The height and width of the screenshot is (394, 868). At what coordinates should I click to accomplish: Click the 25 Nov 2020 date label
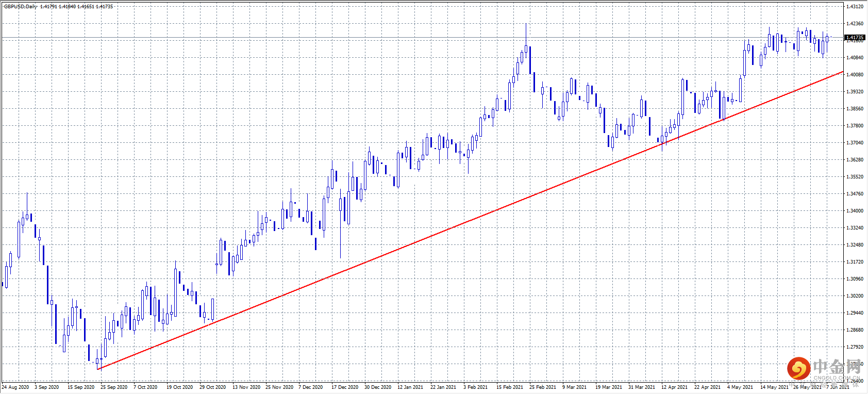pyautogui.click(x=279, y=387)
